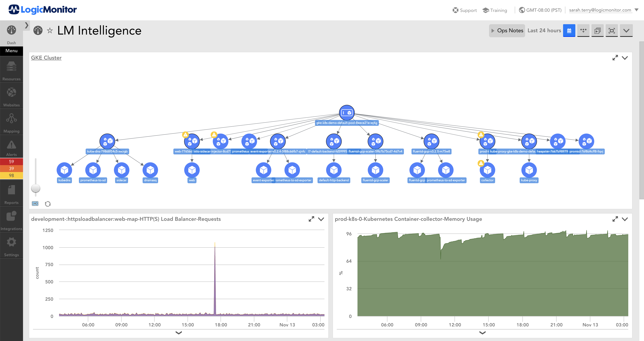
Task: Open the time range calendar picker
Action: (x=569, y=31)
